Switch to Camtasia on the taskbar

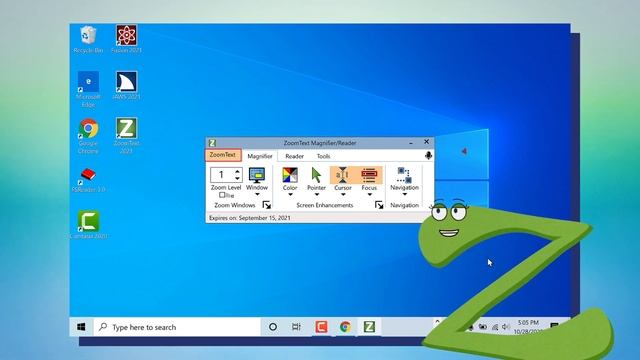[x=321, y=327]
